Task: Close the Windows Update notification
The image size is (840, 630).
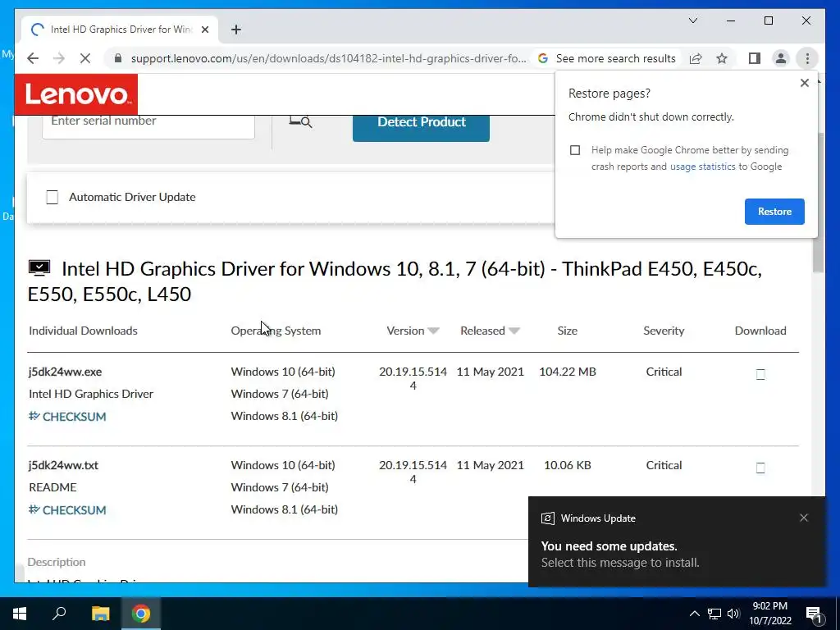Action: coord(804,518)
